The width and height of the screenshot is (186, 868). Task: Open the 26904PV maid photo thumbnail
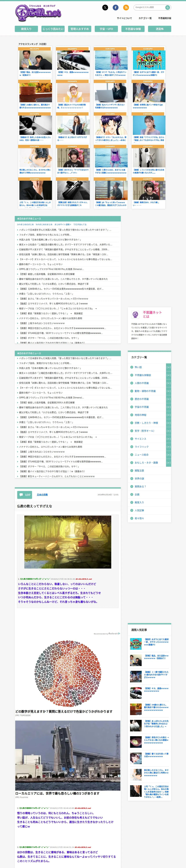73,93
